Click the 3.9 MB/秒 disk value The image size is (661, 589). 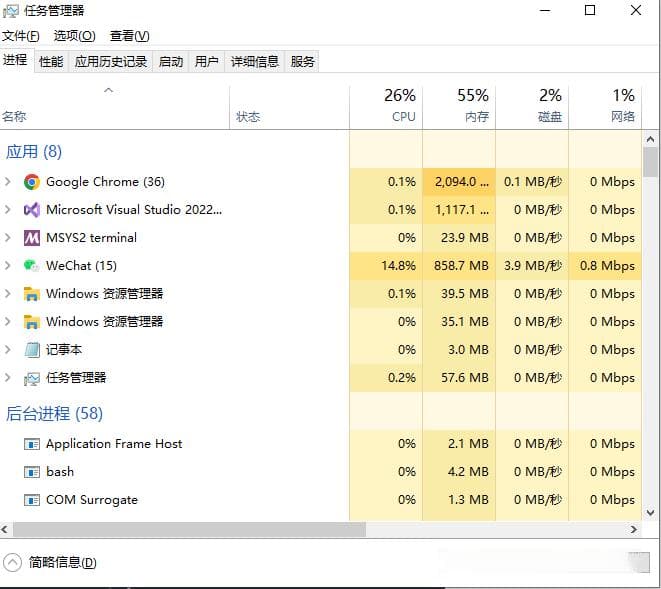[x=533, y=266]
